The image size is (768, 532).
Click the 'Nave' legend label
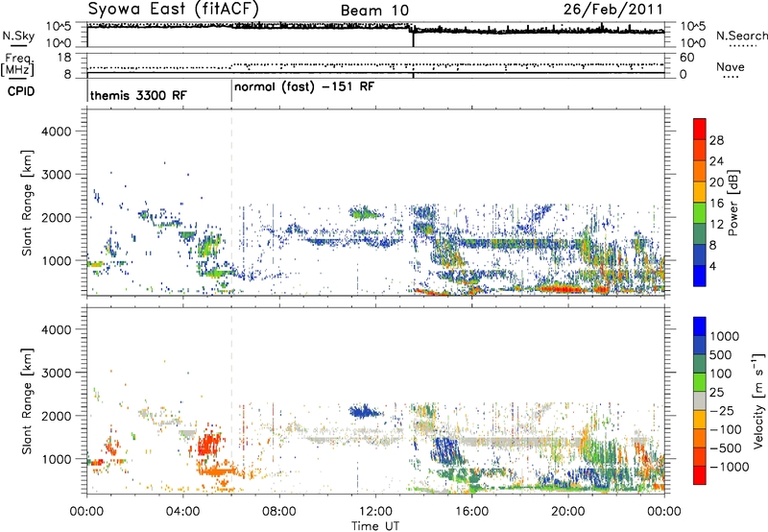(x=731, y=67)
